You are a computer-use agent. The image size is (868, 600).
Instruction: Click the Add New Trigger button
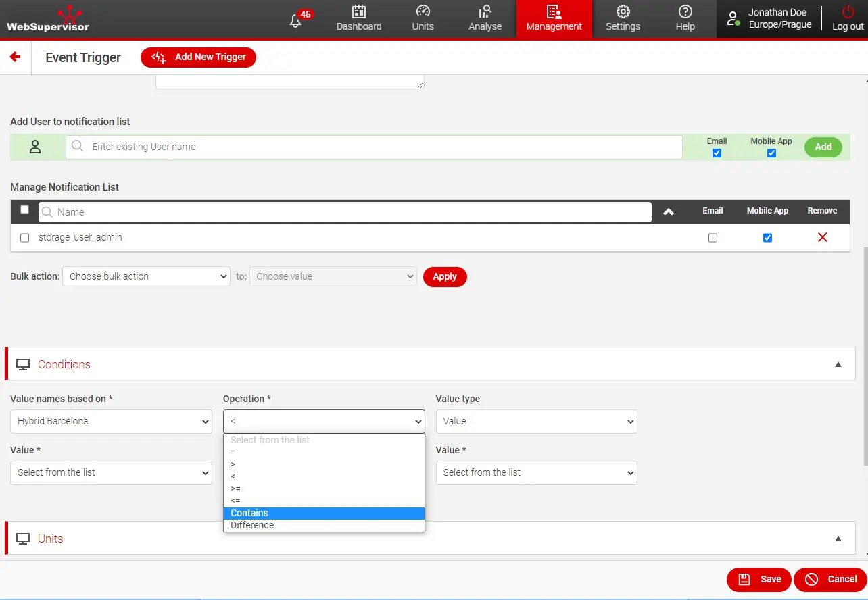[198, 57]
